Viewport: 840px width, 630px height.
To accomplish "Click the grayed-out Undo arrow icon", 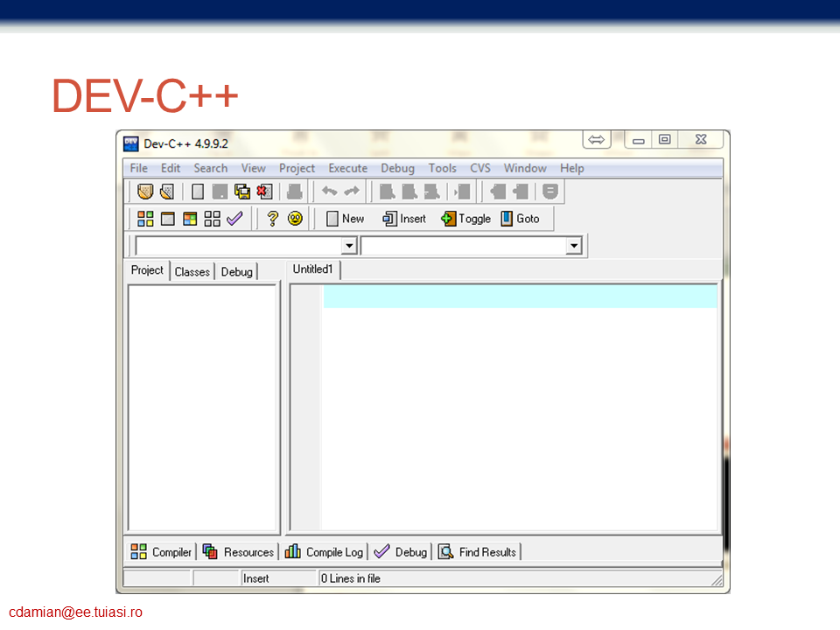I will [329, 191].
